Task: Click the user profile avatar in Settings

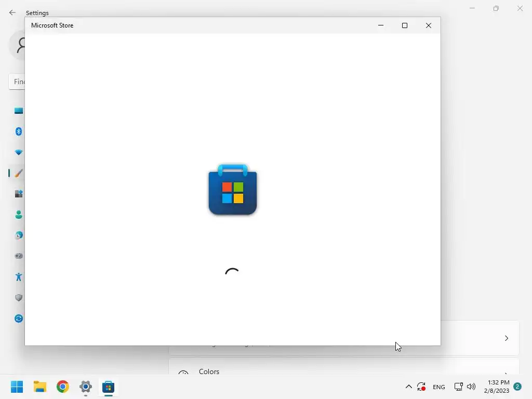Action: 17,45
